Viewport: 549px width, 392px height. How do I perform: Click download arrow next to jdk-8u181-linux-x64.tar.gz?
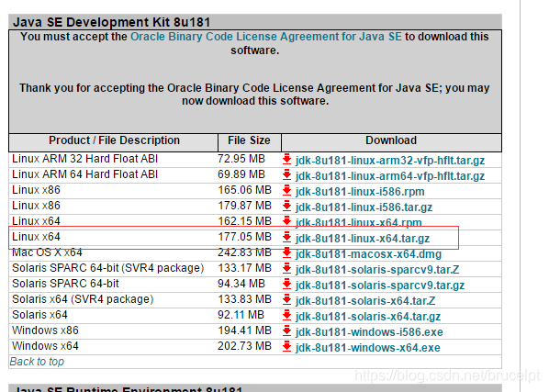tap(286, 237)
